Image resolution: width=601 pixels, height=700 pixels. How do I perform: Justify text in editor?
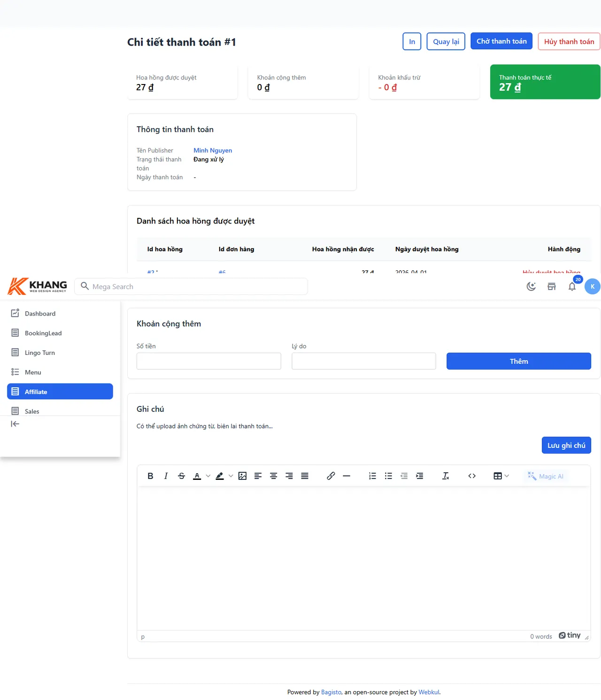[x=305, y=476]
